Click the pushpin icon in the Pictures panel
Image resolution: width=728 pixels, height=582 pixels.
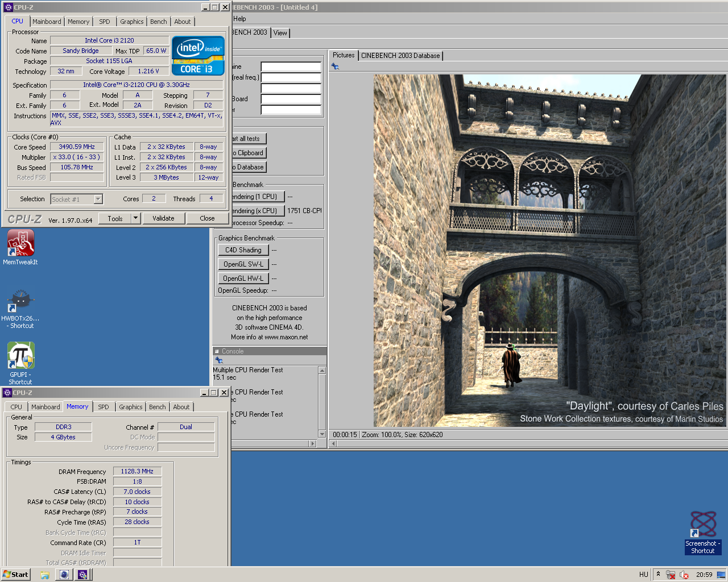pyautogui.click(x=335, y=66)
